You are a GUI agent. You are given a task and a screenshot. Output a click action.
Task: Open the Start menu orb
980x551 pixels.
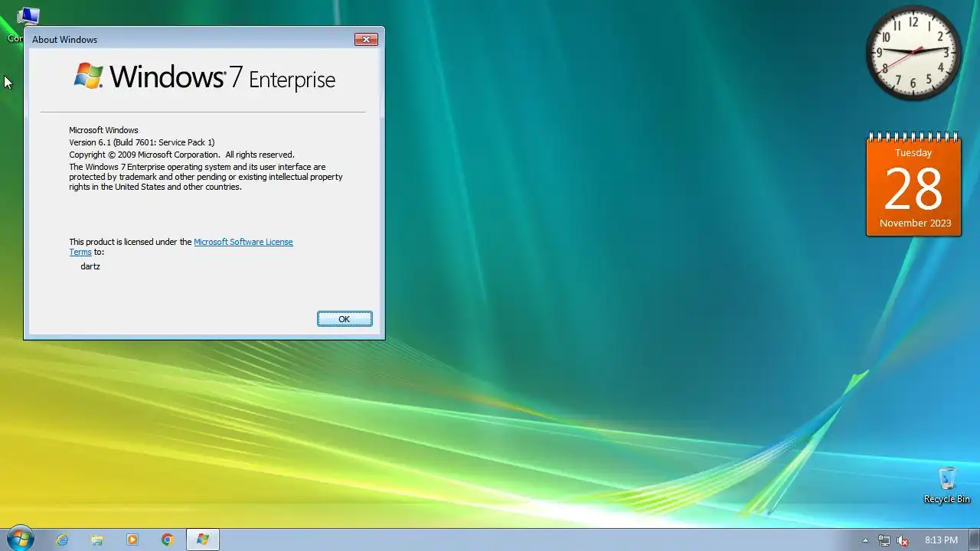point(19,539)
